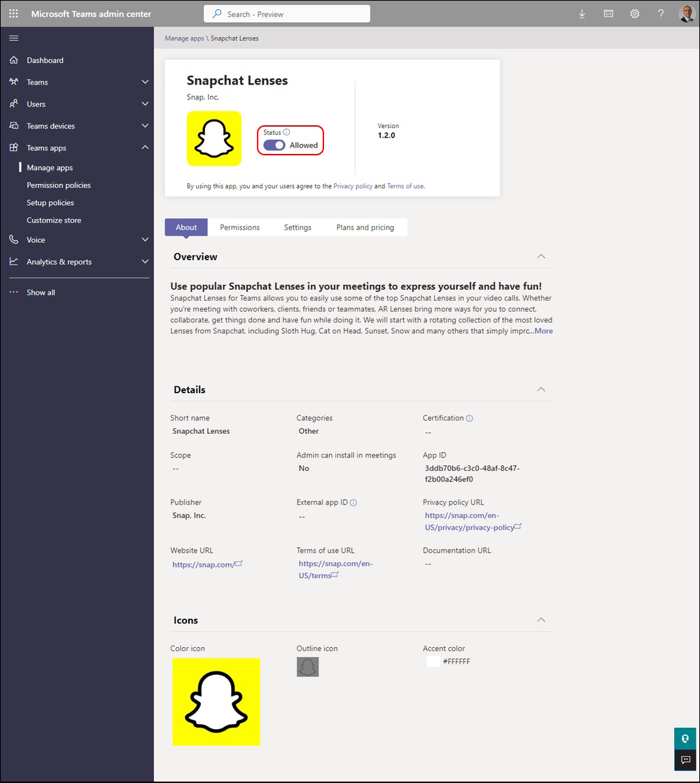Image resolution: width=700 pixels, height=783 pixels.
Task: Click the Teams devices icon
Action: pos(14,126)
